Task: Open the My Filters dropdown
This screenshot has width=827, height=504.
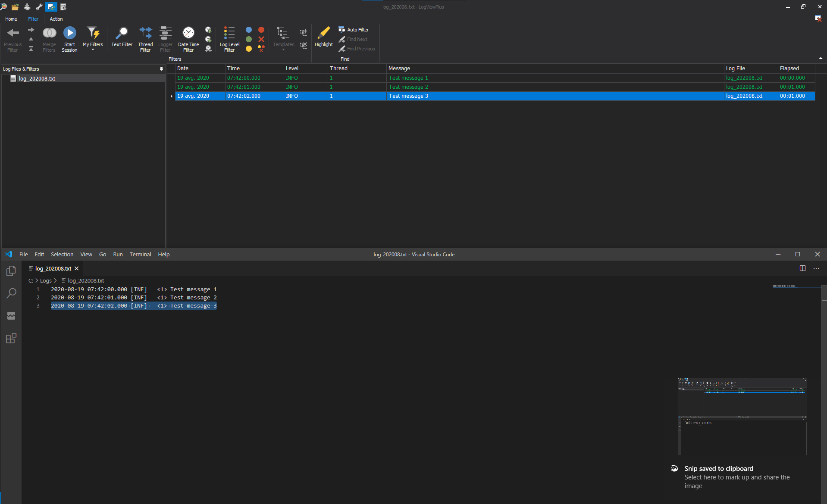Action: pyautogui.click(x=93, y=39)
